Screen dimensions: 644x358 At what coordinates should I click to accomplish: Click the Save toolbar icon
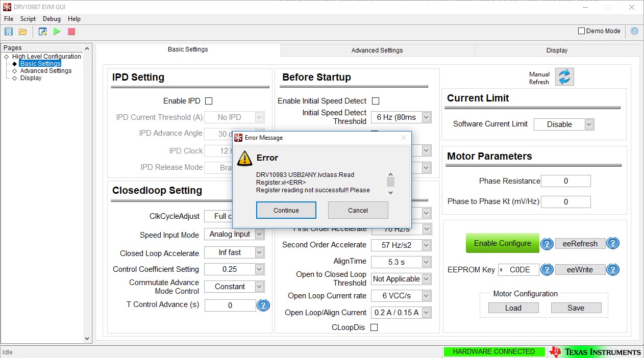(9, 32)
